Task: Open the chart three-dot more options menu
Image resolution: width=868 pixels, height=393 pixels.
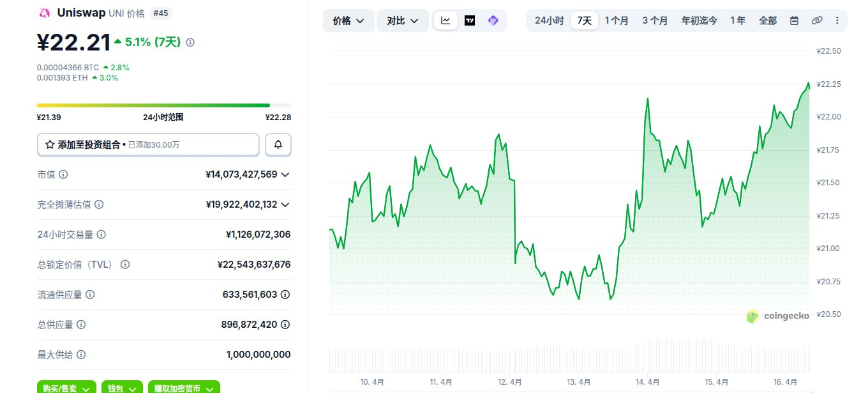Action: 837,20
